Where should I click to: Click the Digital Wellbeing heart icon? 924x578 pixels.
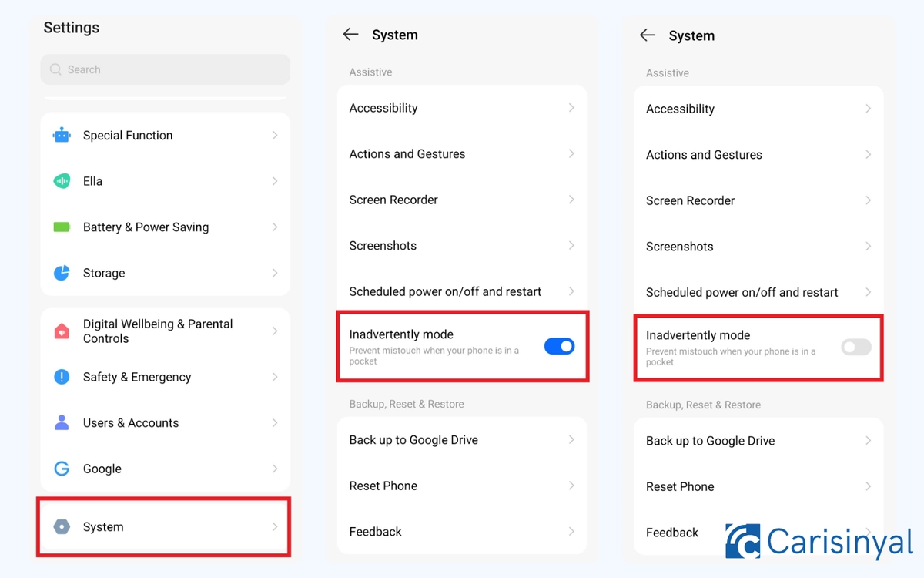point(62,331)
